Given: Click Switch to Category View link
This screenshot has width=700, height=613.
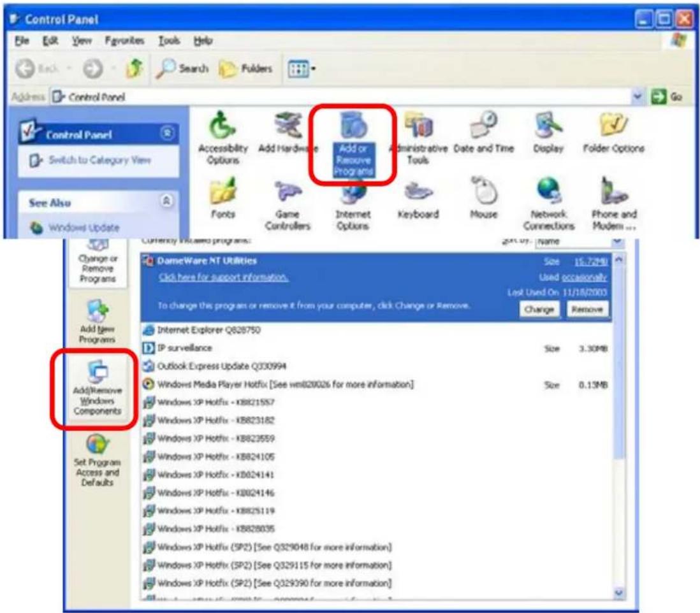Looking at the screenshot, I should click(99, 160).
